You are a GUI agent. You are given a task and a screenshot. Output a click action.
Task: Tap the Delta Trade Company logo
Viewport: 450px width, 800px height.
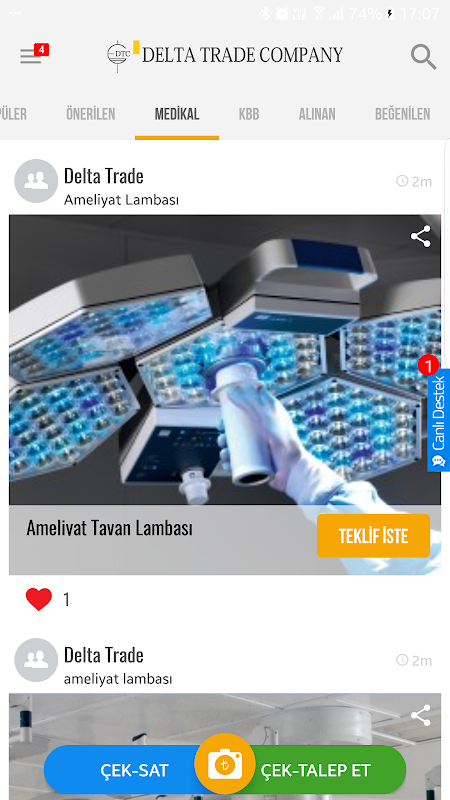tap(225, 55)
